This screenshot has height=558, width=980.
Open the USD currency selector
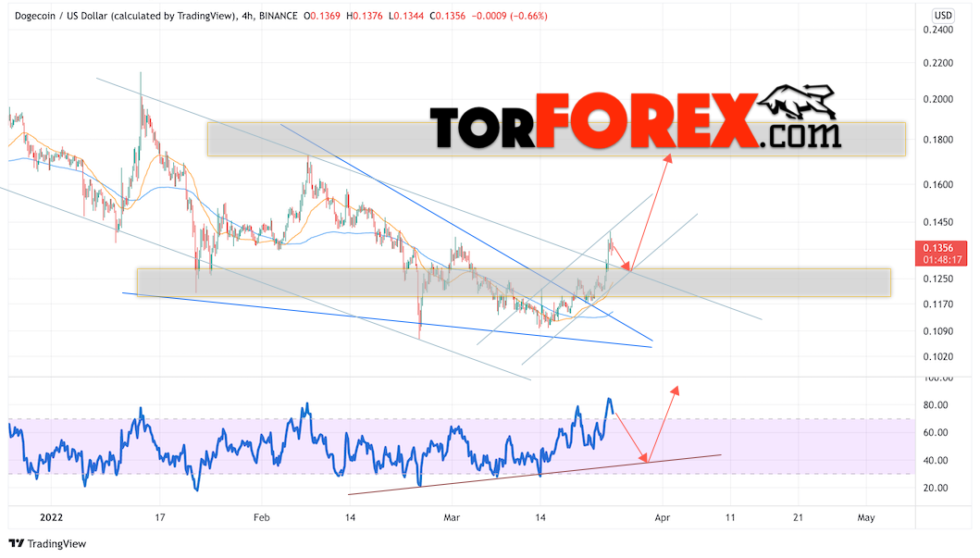(x=942, y=16)
